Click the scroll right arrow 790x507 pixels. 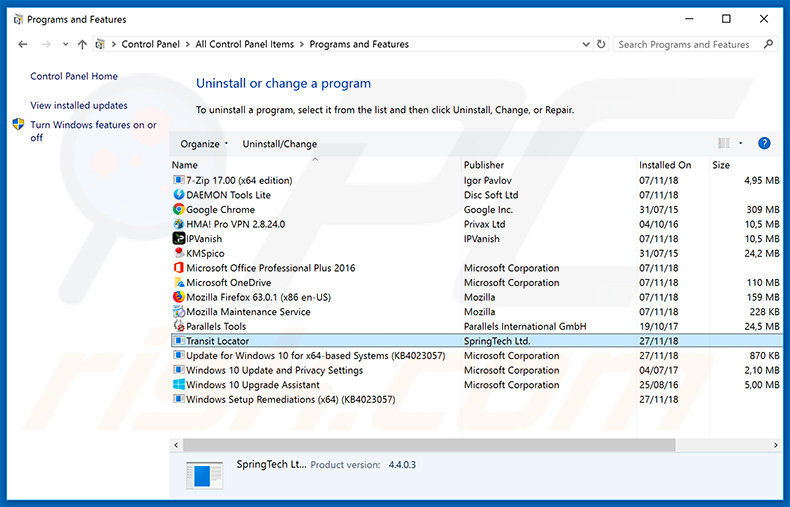click(x=775, y=445)
